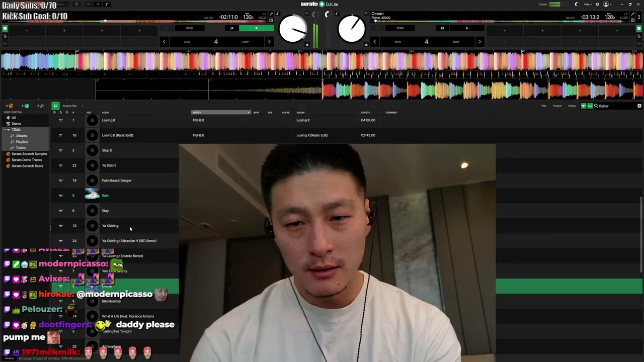Select cue points tab on left deck
This screenshot has height=362, width=644.
5,29
